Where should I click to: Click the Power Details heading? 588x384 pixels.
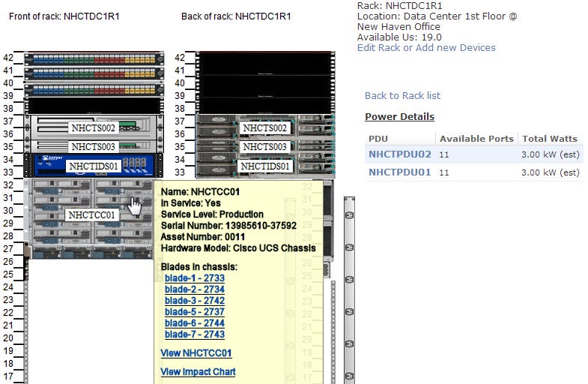pos(399,117)
